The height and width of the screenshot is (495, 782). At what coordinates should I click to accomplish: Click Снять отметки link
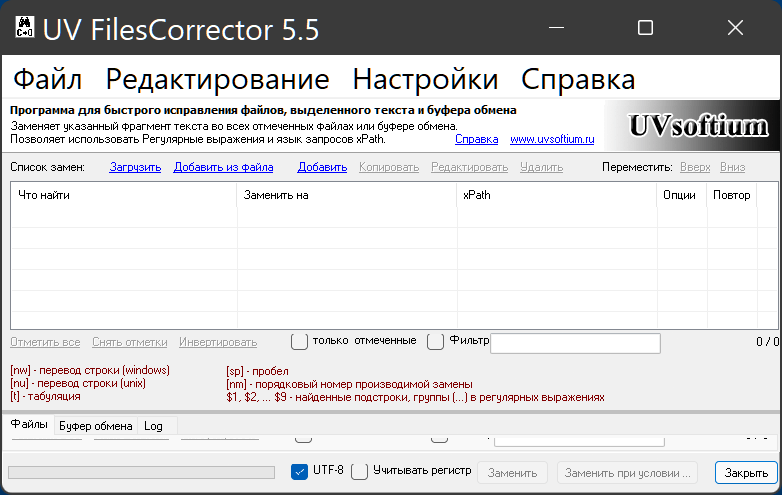(x=130, y=342)
